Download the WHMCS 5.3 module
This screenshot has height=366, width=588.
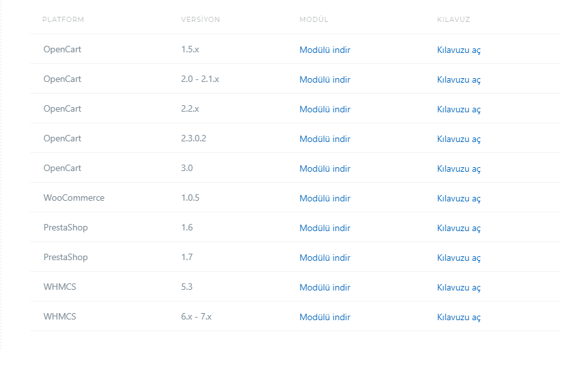click(325, 287)
